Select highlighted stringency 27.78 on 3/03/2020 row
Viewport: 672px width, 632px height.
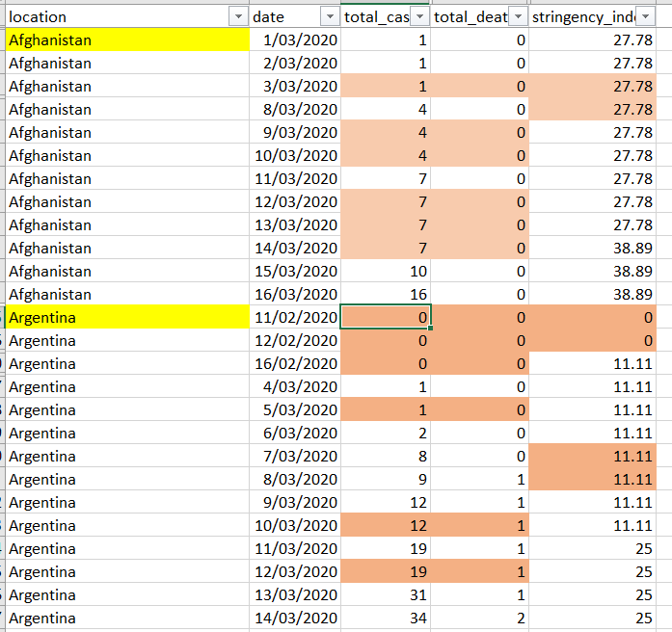[x=593, y=86]
